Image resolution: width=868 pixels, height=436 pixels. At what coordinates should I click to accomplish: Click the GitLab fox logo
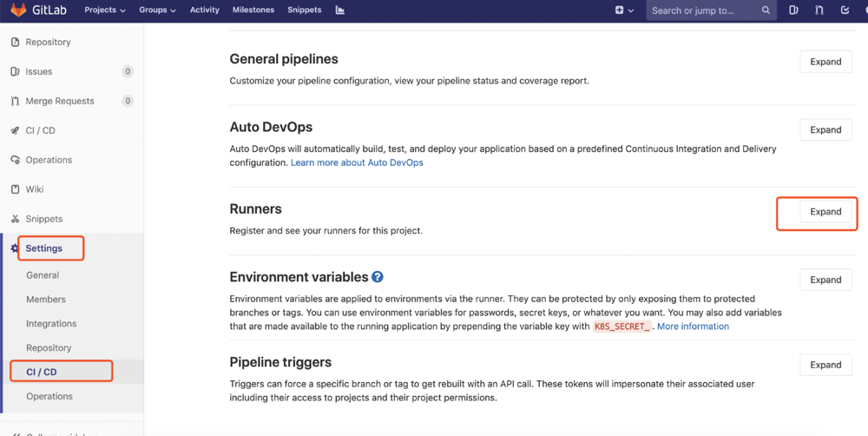tap(18, 10)
